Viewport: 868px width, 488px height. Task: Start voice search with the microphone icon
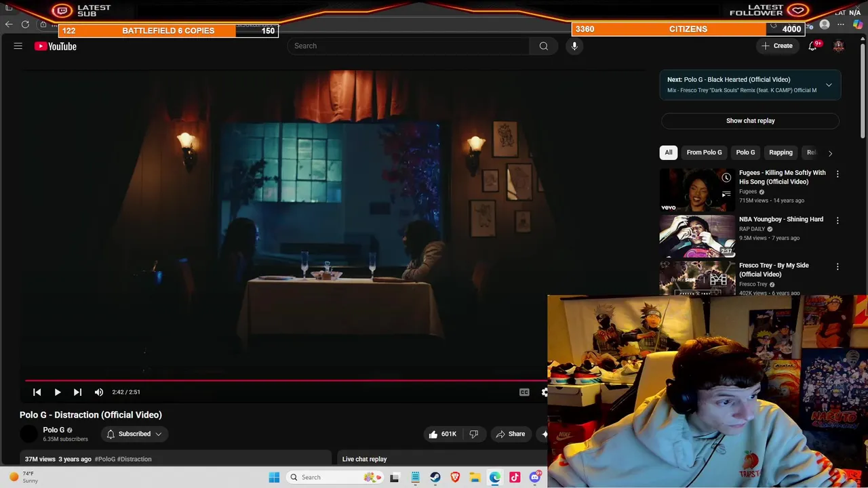(x=574, y=46)
